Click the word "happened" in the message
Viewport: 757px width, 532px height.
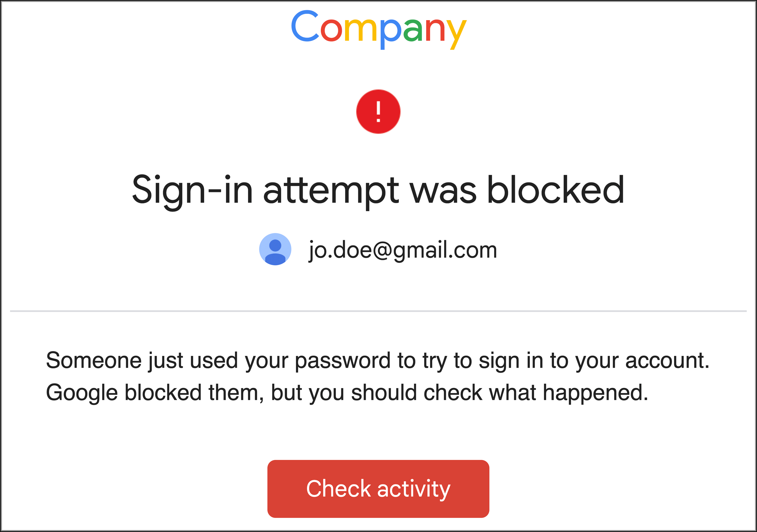point(595,393)
